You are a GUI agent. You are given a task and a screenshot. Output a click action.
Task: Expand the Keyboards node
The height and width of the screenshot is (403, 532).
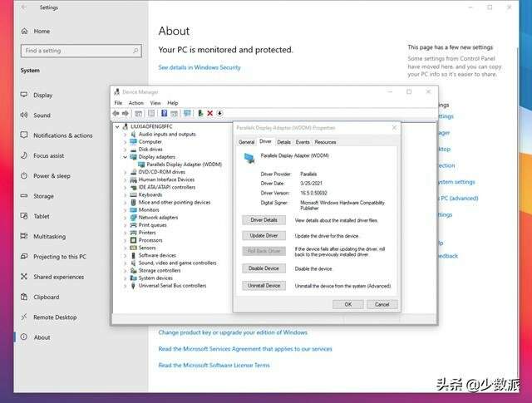(126, 194)
